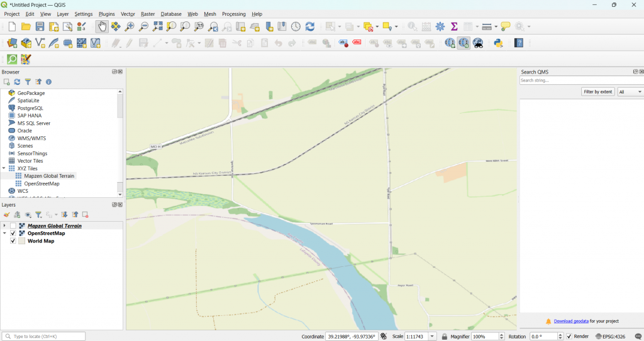Click the World Map layer color swatch
This screenshot has height=341, width=644.
tap(22, 241)
